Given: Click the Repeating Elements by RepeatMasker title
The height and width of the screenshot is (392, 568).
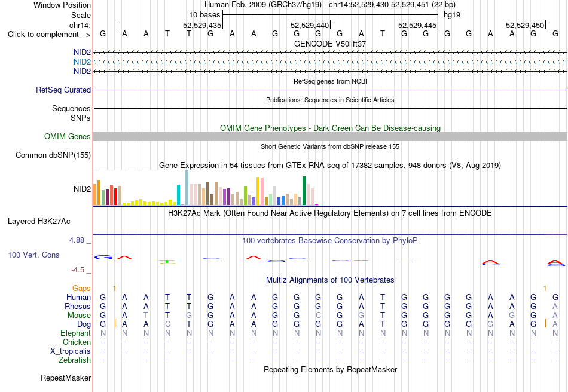Looking at the screenshot, I should [x=330, y=369].
